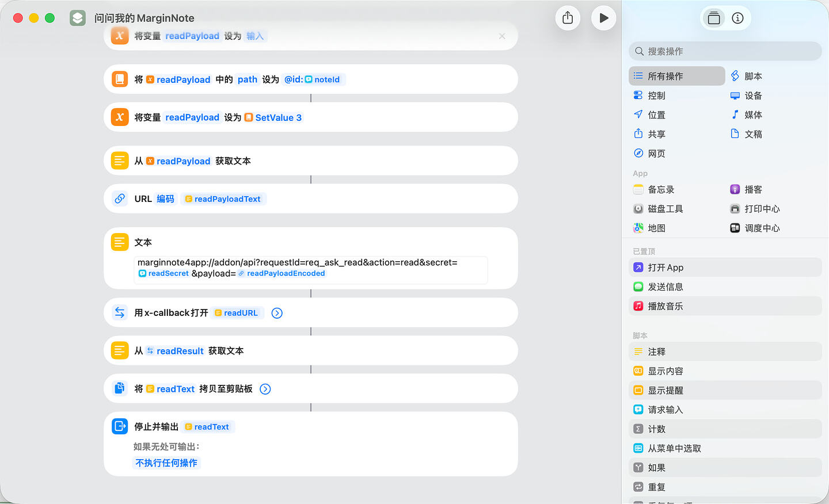Screen dimensions: 829x504
Task: Select 所有操作 category
Action: pyautogui.click(x=677, y=76)
